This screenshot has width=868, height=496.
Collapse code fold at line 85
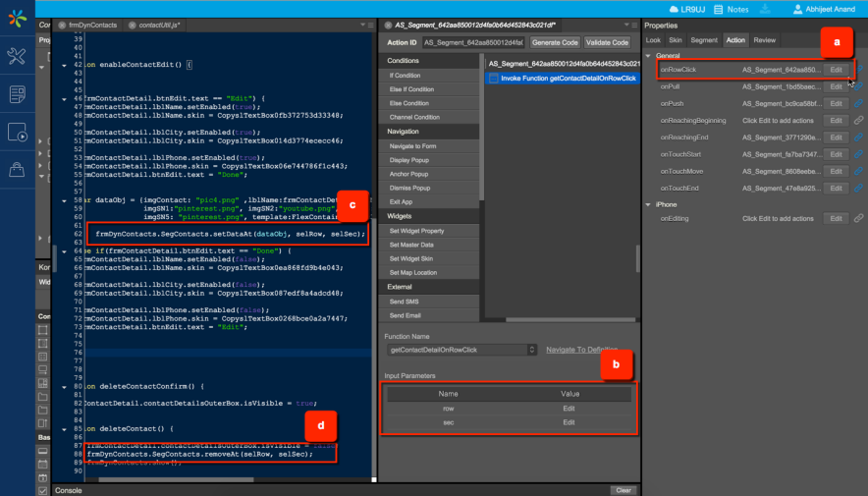tap(64, 429)
